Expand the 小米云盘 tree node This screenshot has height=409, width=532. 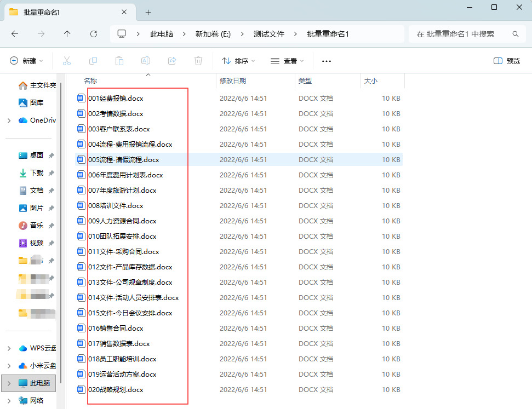(x=9, y=366)
